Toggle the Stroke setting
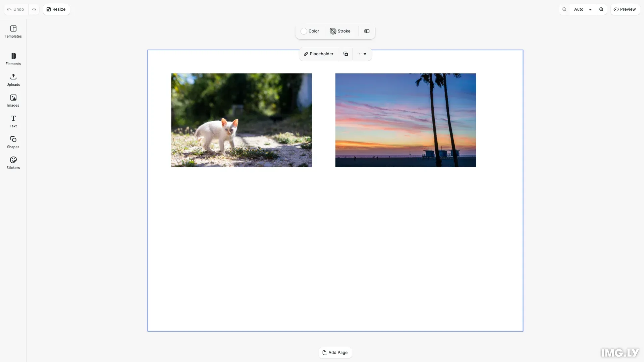The height and width of the screenshot is (362, 644). [340, 31]
